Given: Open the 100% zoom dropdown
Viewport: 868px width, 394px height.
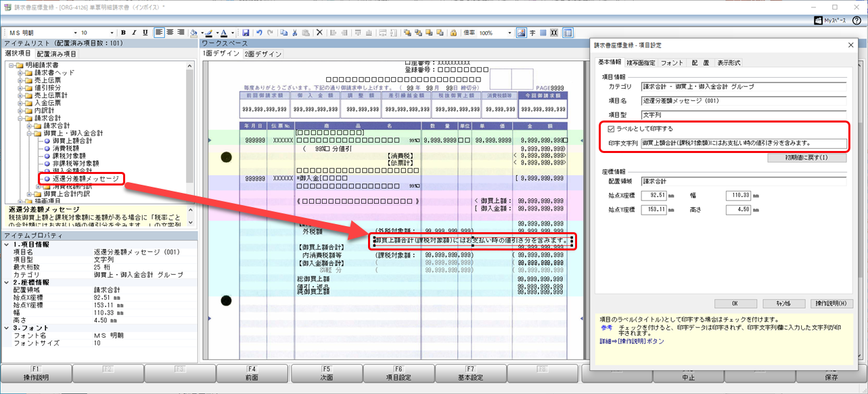Looking at the screenshot, I should pos(509,32).
